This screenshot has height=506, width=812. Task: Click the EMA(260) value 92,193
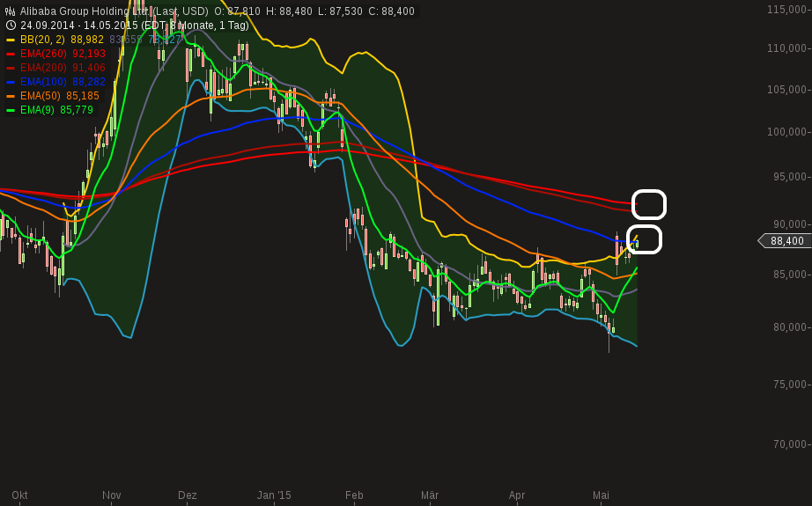pyautogui.click(x=89, y=54)
